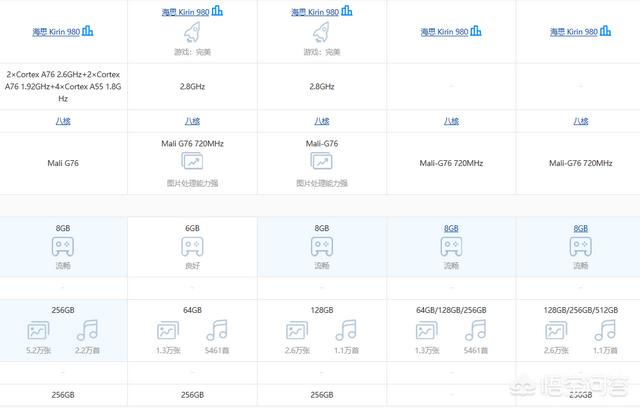This screenshot has width=640, height=408.
Task: Click the bar chart icon beside fourth column's Kirin 980
Action: (x=476, y=31)
